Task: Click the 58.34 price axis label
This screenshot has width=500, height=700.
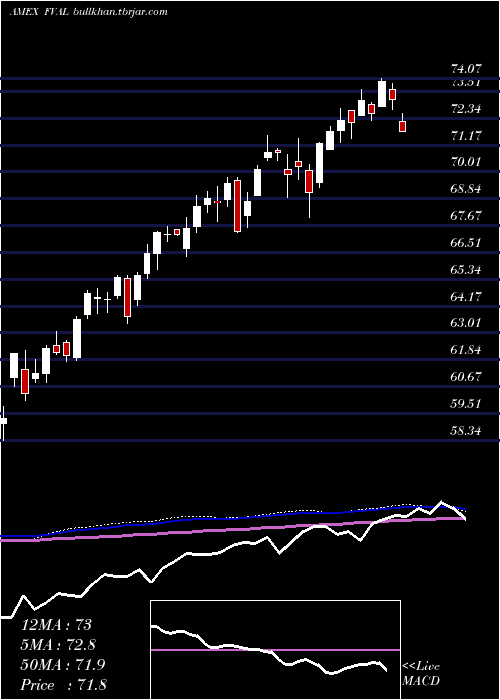Action: [466, 431]
